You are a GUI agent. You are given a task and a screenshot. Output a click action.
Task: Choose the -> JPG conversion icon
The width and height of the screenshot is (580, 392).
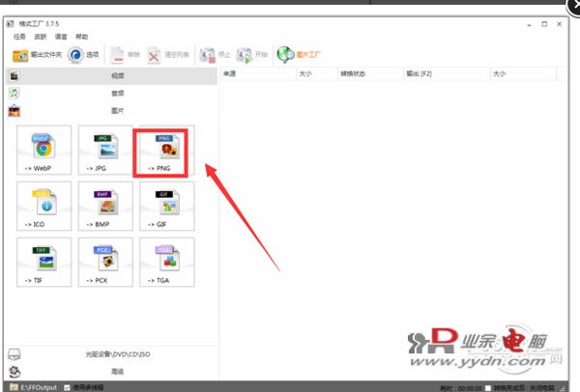pyautogui.click(x=105, y=150)
